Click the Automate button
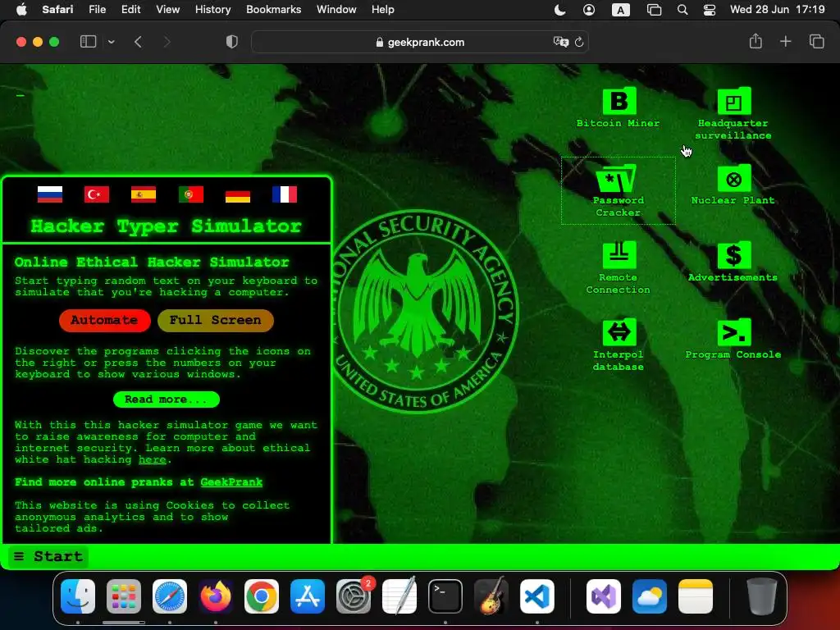 (104, 321)
